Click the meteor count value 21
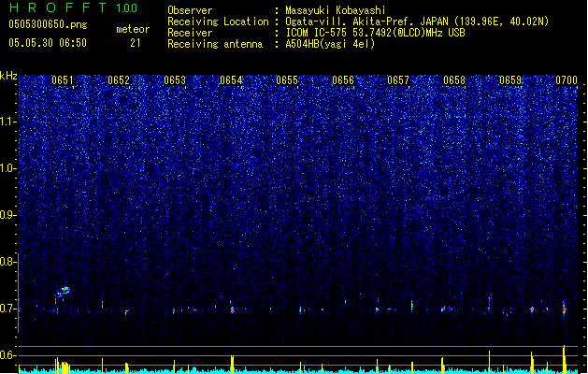 (x=136, y=43)
